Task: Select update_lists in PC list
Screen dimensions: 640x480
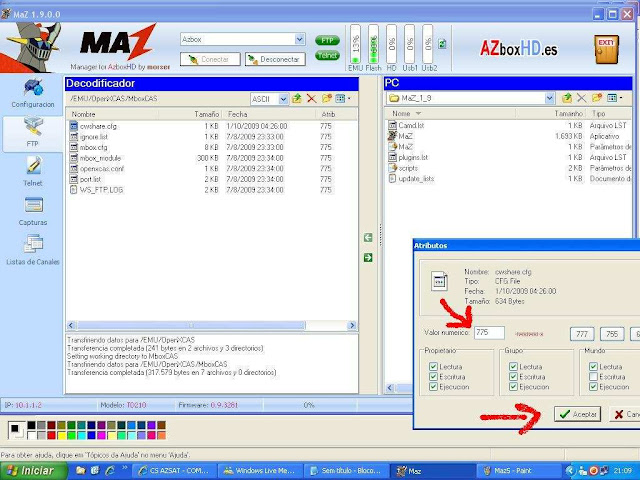Action: pyautogui.click(x=411, y=178)
